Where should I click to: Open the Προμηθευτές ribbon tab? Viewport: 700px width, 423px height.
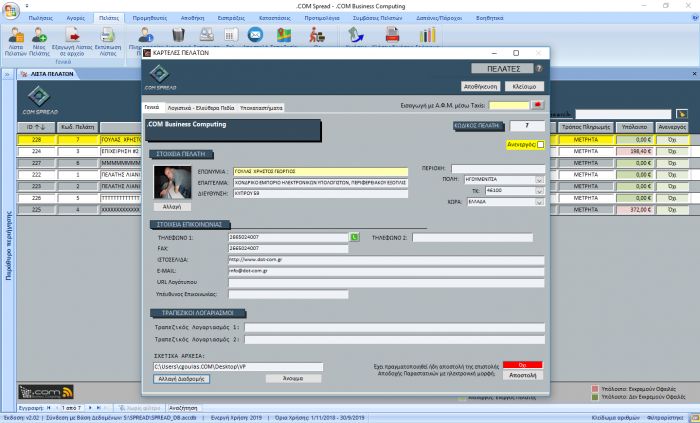click(x=150, y=18)
